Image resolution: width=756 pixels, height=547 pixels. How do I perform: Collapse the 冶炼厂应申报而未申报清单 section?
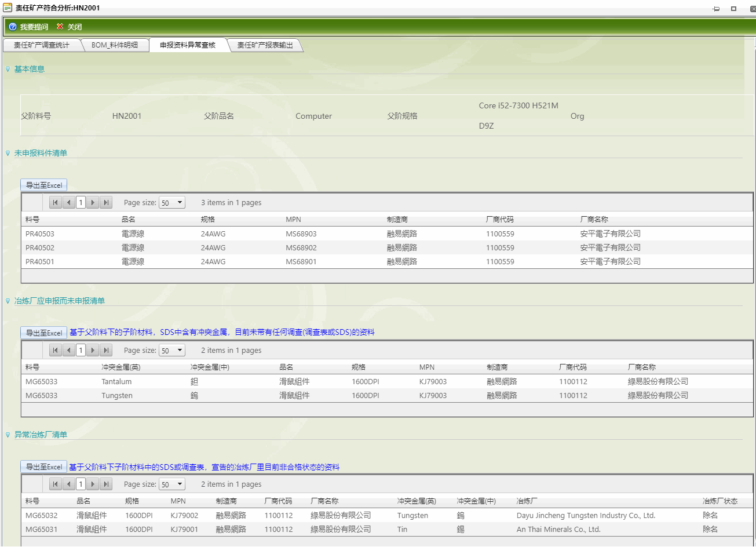[x=8, y=301]
